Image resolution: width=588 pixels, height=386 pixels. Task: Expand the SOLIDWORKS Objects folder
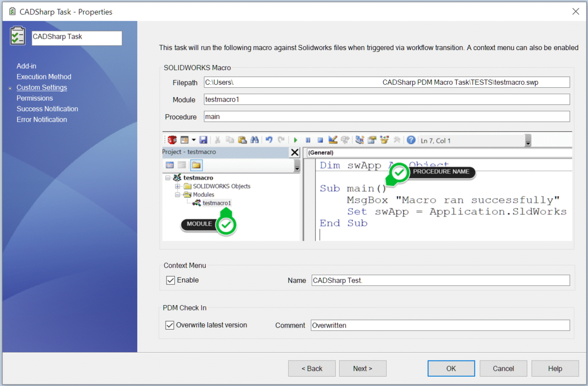[x=177, y=186]
